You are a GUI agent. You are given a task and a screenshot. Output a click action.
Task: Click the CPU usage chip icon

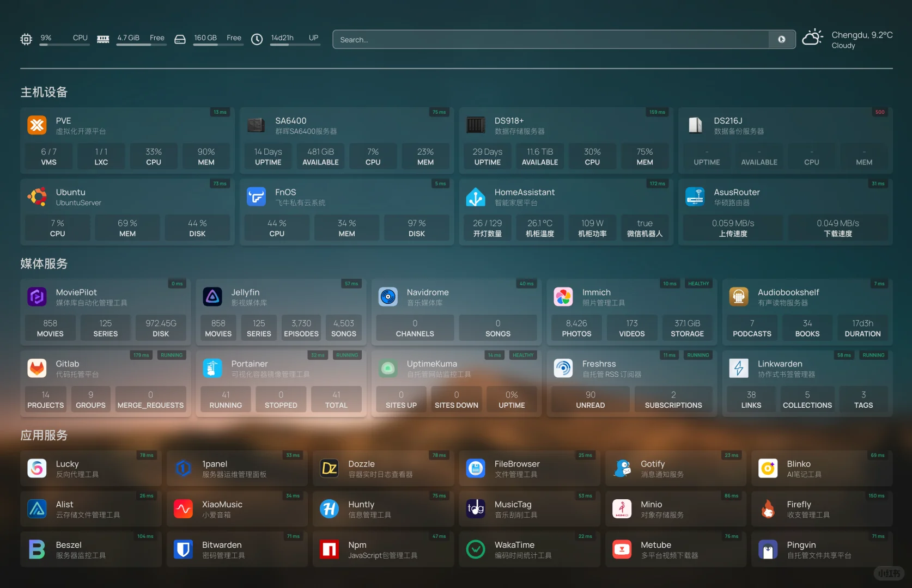(x=26, y=39)
